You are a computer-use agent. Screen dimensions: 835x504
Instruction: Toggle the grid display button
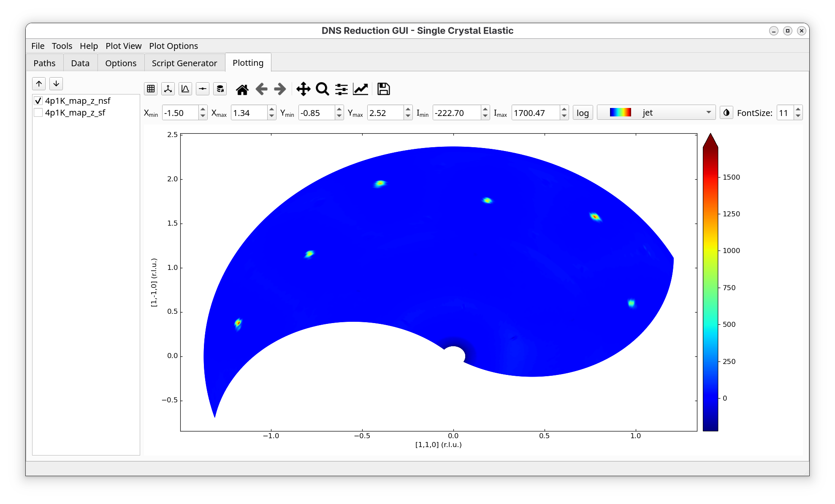point(151,89)
